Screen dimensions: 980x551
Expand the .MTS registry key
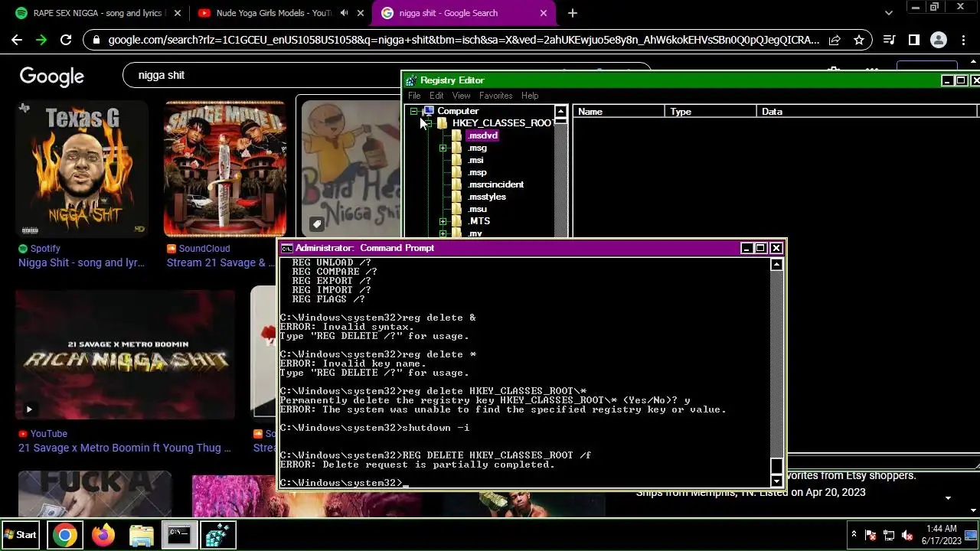pyautogui.click(x=443, y=221)
